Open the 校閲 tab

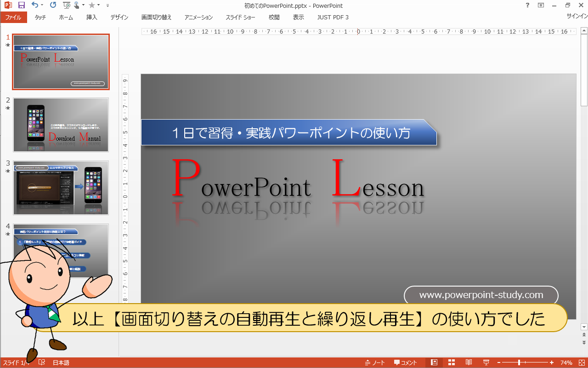click(x=274, y=17)
